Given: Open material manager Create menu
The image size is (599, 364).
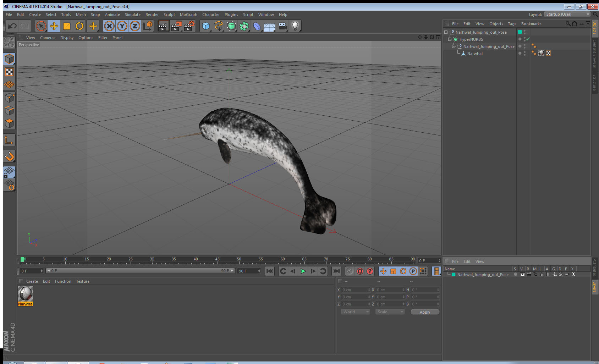Looking at the screenshot, I should [32, 281].
